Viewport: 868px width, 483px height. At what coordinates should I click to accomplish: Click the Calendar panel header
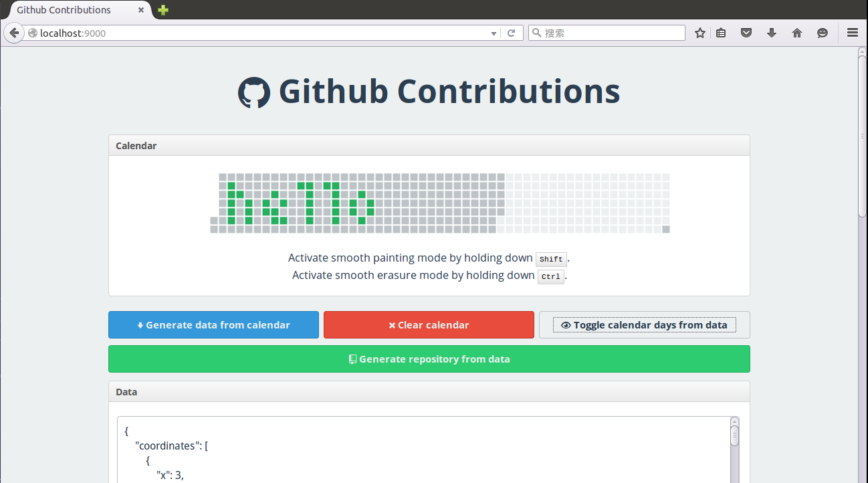[429, 145]
